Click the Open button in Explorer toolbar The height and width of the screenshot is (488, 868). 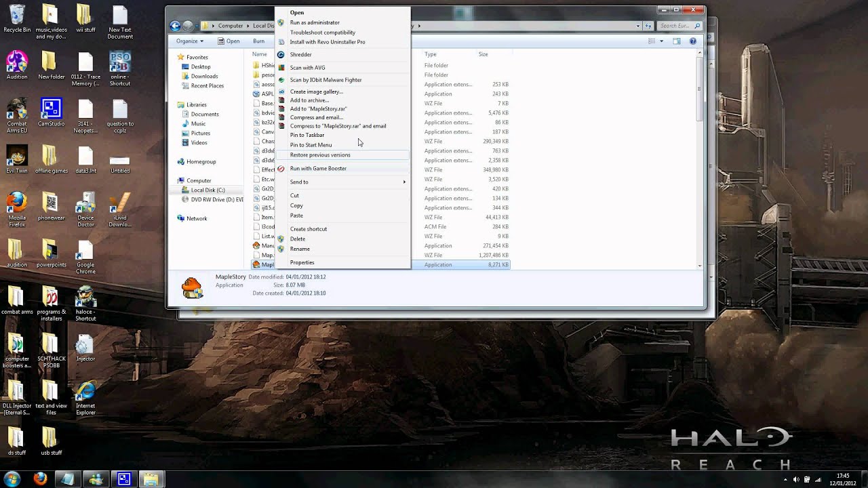click(x=229, y=41)
